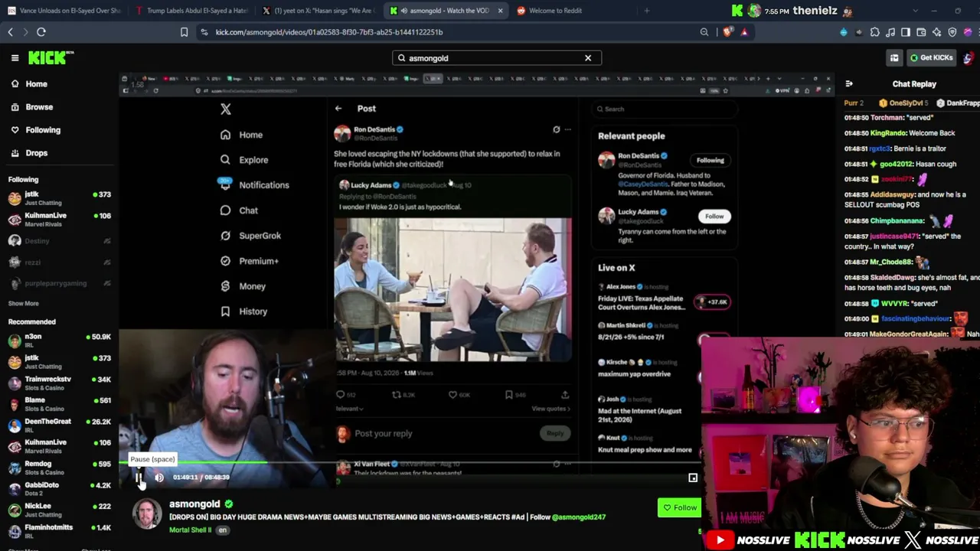Pause the Kick video player
The image size is (980, 551).
(x=139, y=478)
